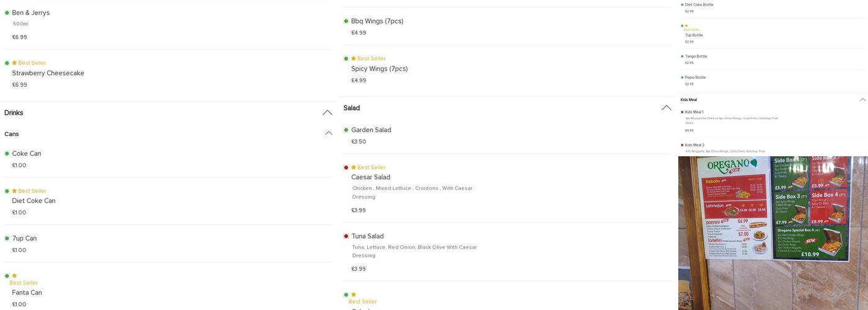Image resolution: width=868 pixels, height=310 pixels.
Task: Open the Bbq Wings (7pcs) item
Action: tap(377, 21)
